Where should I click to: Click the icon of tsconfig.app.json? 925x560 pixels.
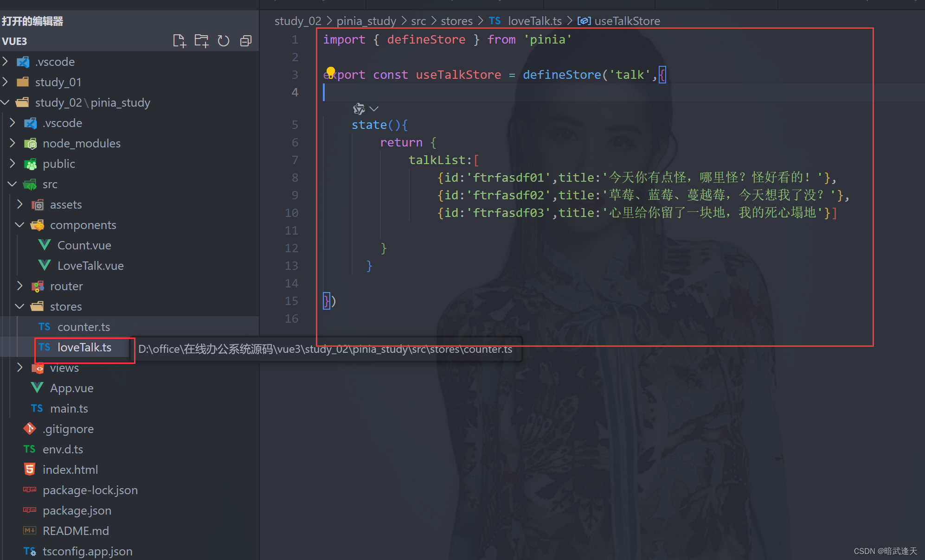coord(30,551)
